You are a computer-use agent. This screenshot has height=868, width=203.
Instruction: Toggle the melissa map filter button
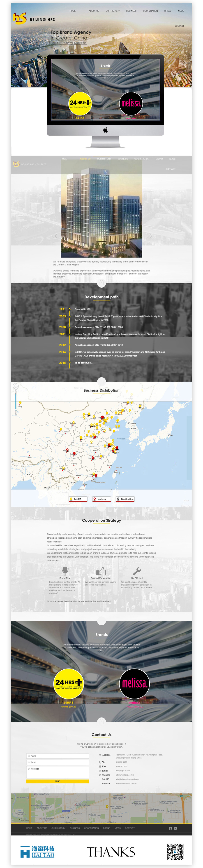click(x=101, y=499)
